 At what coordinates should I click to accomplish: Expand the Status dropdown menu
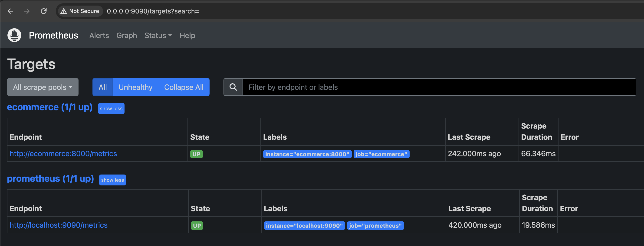click(x=158, y=36)
